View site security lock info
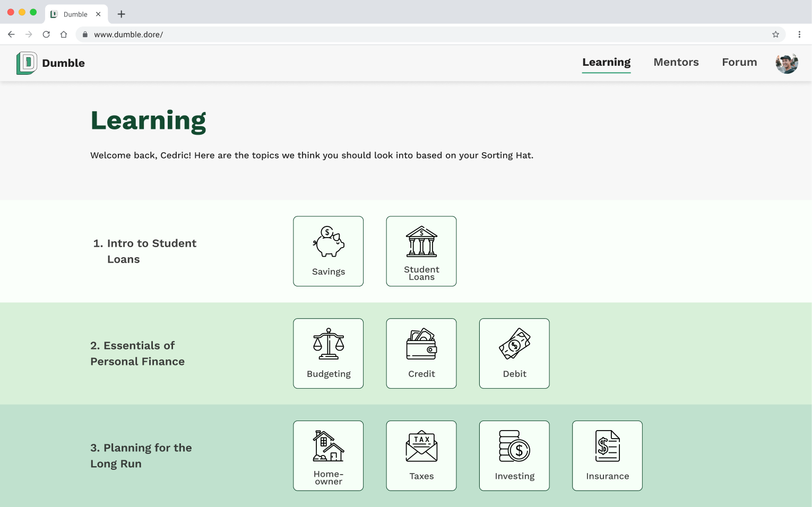This screenshot has height=507, width=812. (85, 34)
